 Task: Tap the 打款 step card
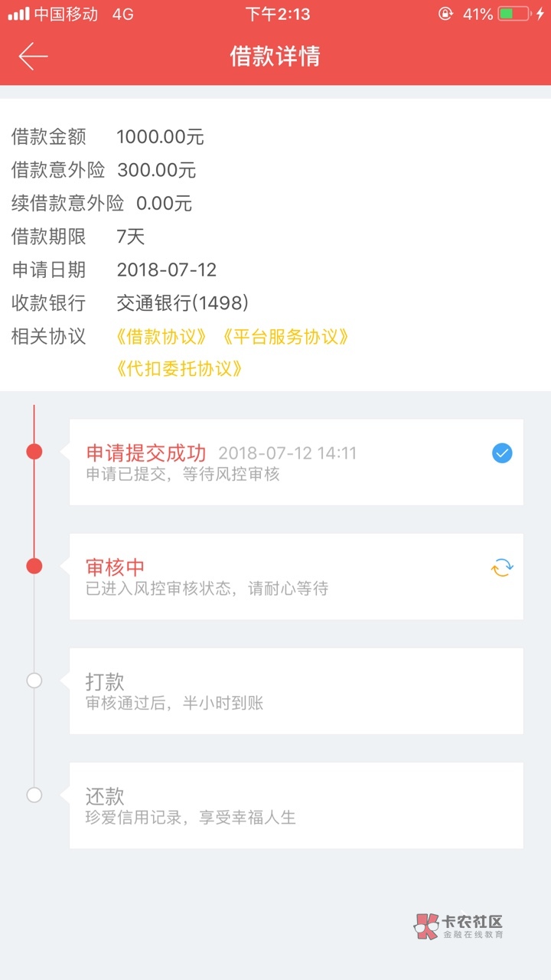296,691
